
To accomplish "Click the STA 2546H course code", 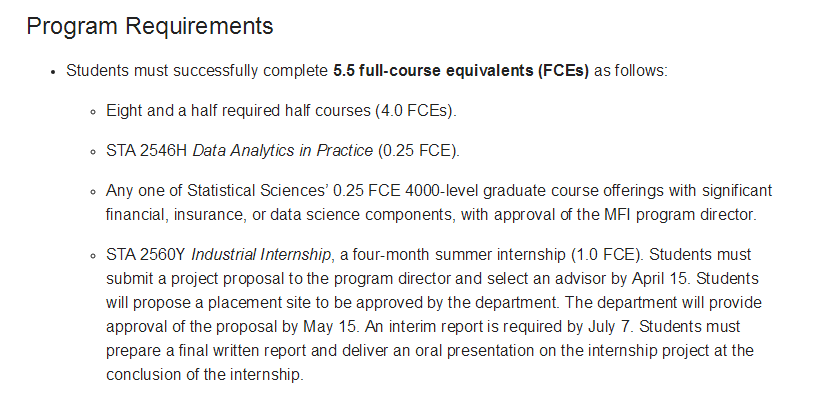I will (147, 151).
